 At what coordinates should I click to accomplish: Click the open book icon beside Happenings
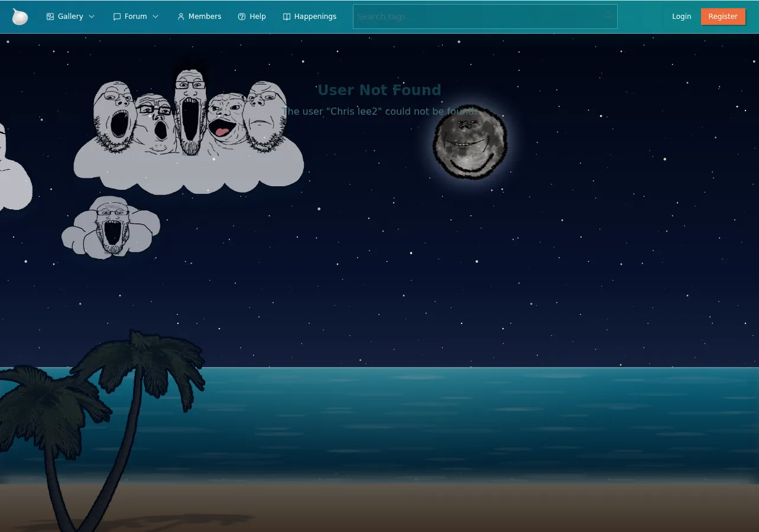[x=287, y=17]
